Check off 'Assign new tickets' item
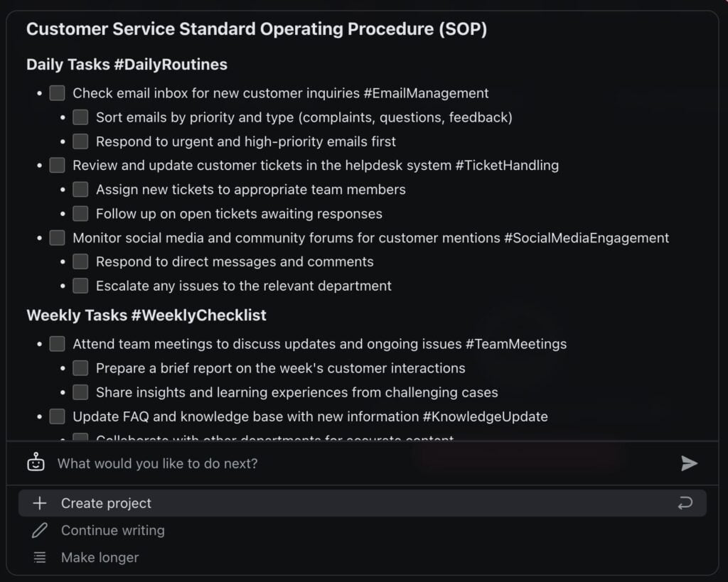 pos(80,190)
